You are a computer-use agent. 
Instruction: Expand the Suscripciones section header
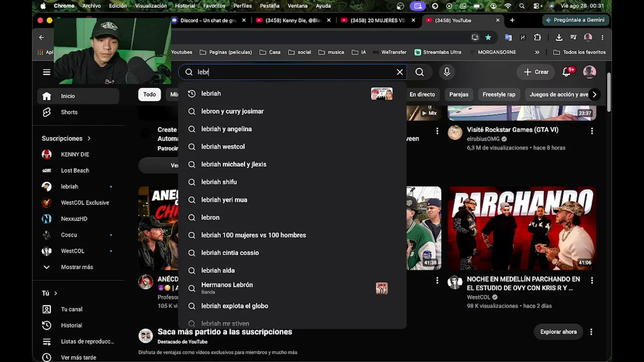click(x=66, y=138)
